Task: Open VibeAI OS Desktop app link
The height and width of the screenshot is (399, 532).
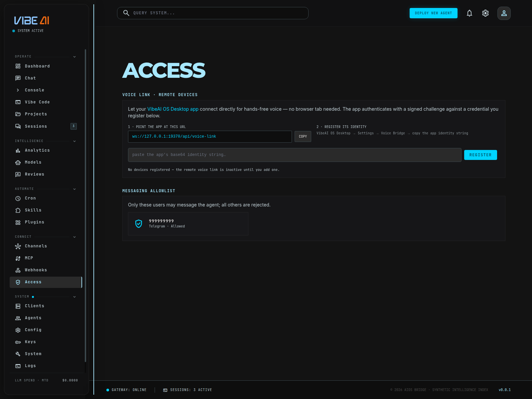Action: click(173, 109)
